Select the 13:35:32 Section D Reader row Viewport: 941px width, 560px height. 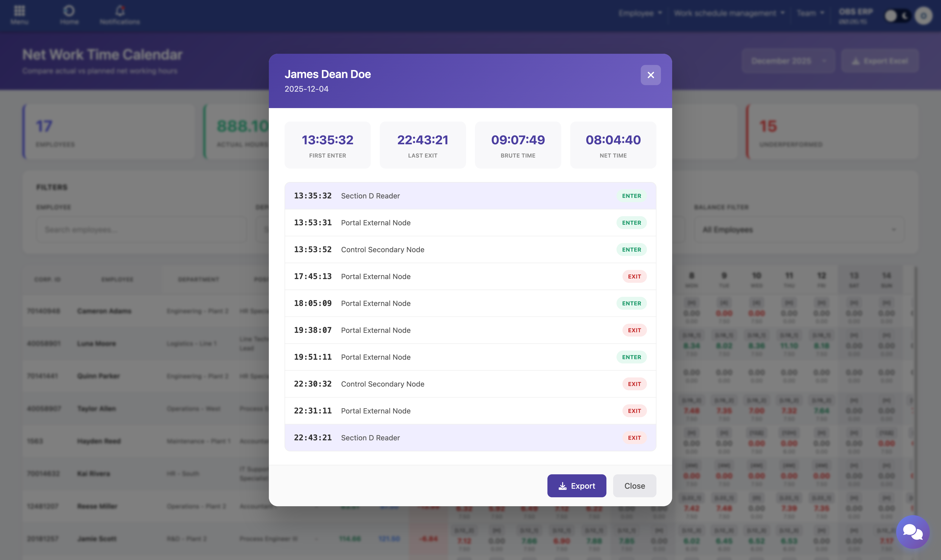pos(470,196)
